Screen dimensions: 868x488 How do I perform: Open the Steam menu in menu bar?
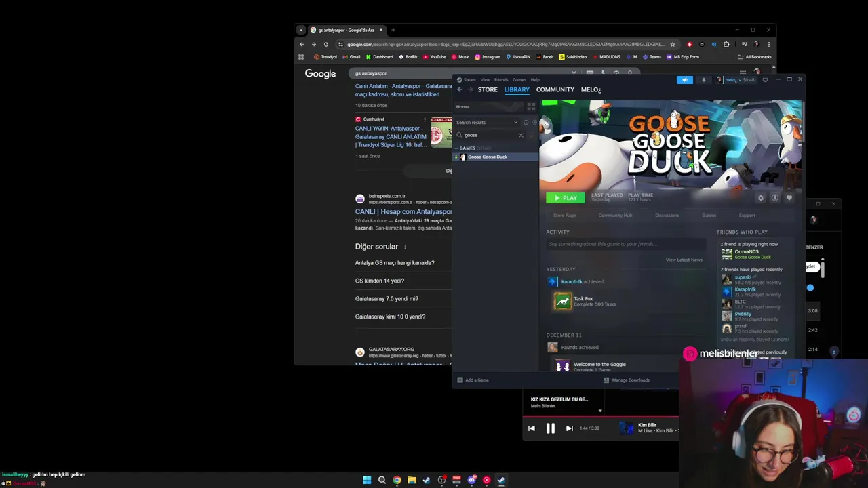click(469, 80)
